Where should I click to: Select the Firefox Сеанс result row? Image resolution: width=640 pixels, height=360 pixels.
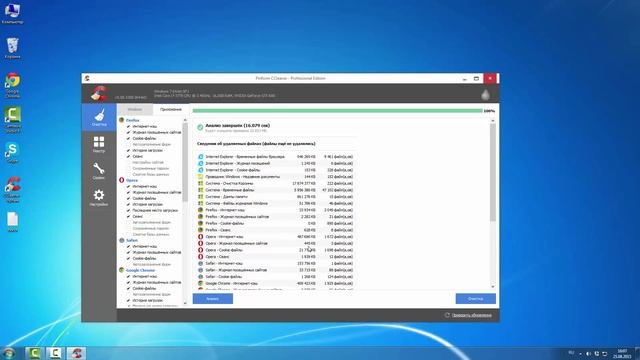click(x=276, y=230)
